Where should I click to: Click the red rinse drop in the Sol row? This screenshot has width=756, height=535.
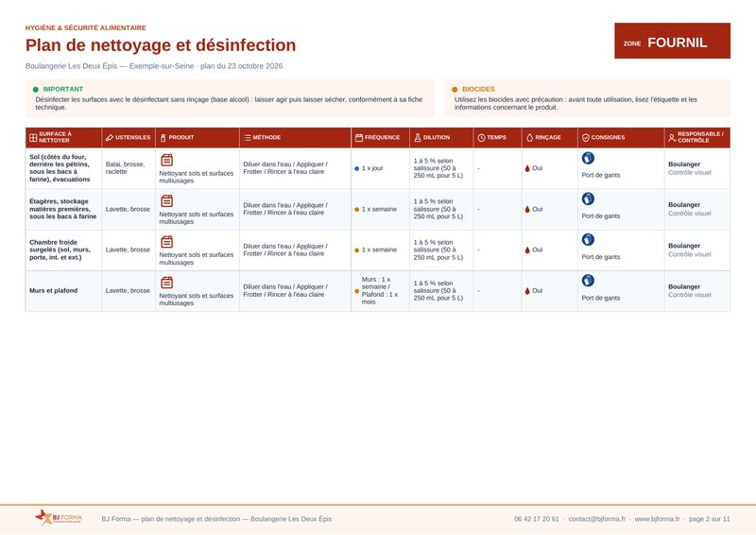(527, 168)
